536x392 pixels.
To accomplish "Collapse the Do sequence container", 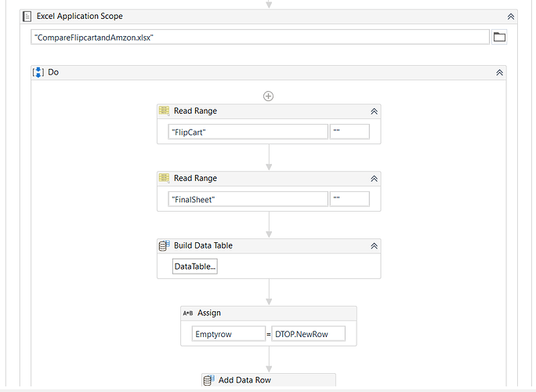I will pyautogui.click(x=499, y=72).
